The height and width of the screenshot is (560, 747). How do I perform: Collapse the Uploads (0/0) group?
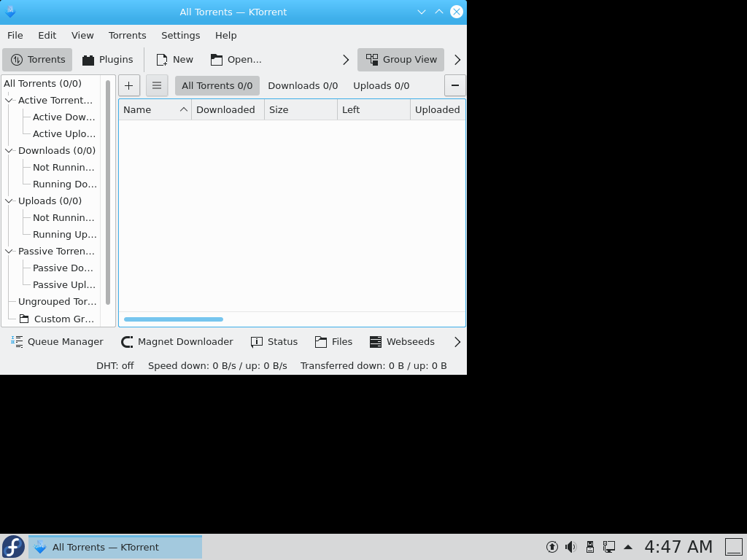click(x=9, y=201)
